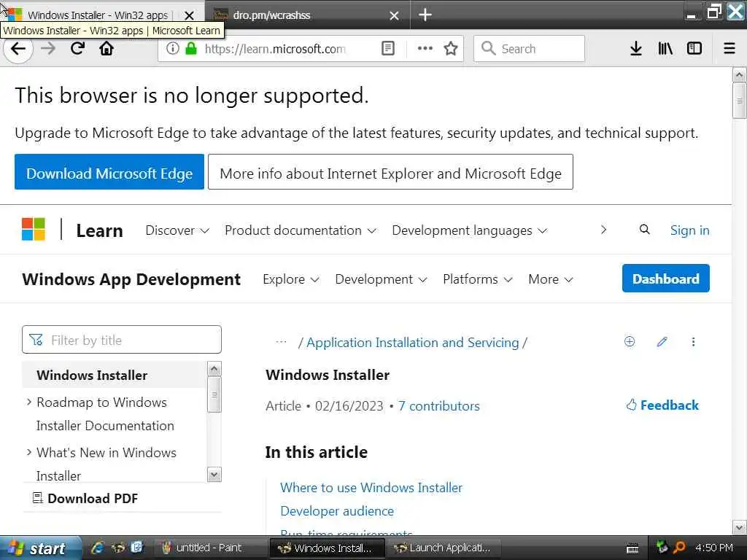Open the Development dropdown
Viewport: 747px width, 560px height.
381,279
